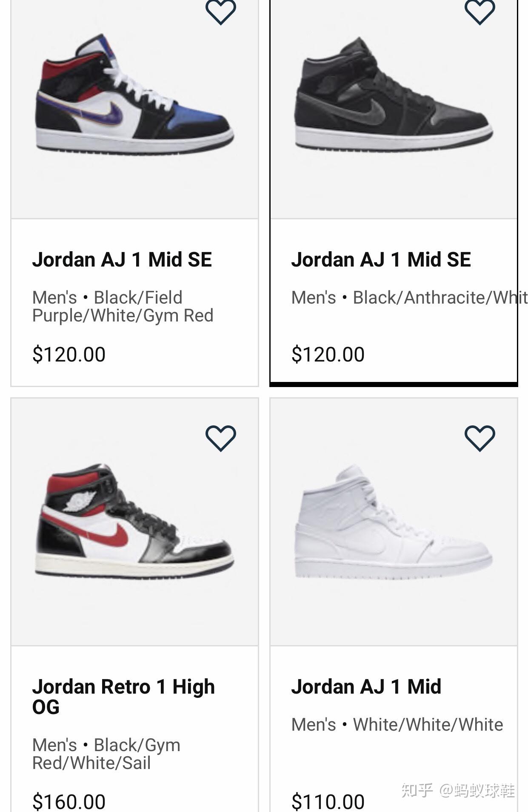Screen dimensions: 528x812
Task: Click the $110.00 price
Action: (x=328, y=801)
